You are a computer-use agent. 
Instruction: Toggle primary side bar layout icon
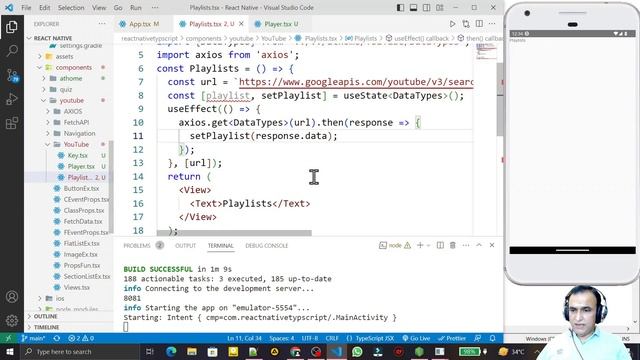pos(400,8)
